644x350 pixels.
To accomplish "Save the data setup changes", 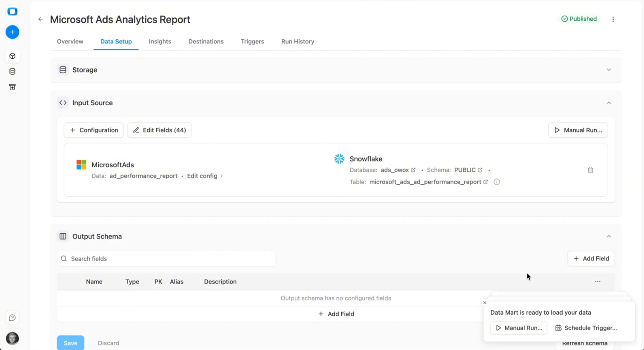I will click(71, 343).
